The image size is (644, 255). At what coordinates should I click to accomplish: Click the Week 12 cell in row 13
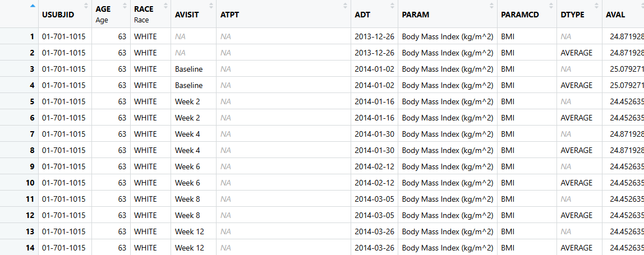pyautogui.click(x=189, y=231)
